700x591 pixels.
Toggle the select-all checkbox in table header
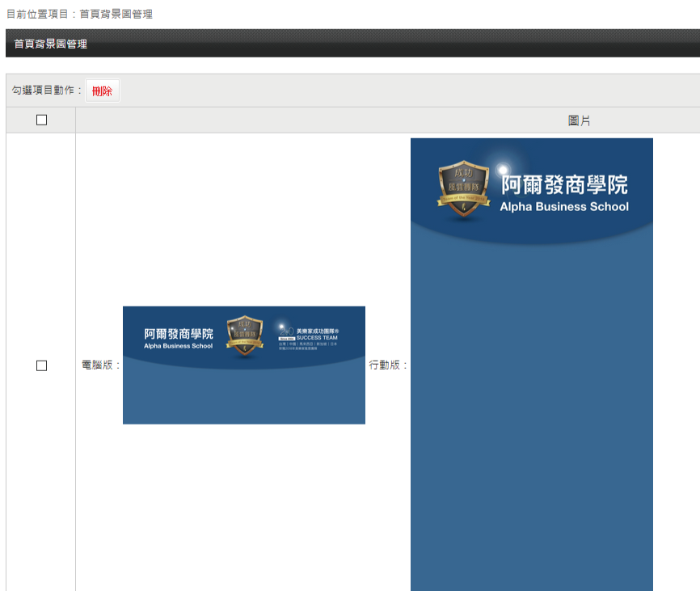(41, 120)
